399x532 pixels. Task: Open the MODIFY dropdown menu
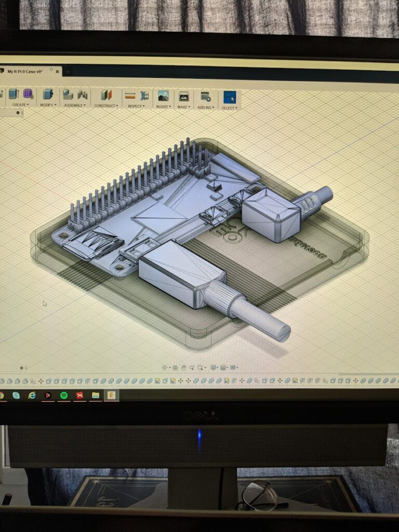[x=48, y=105]
